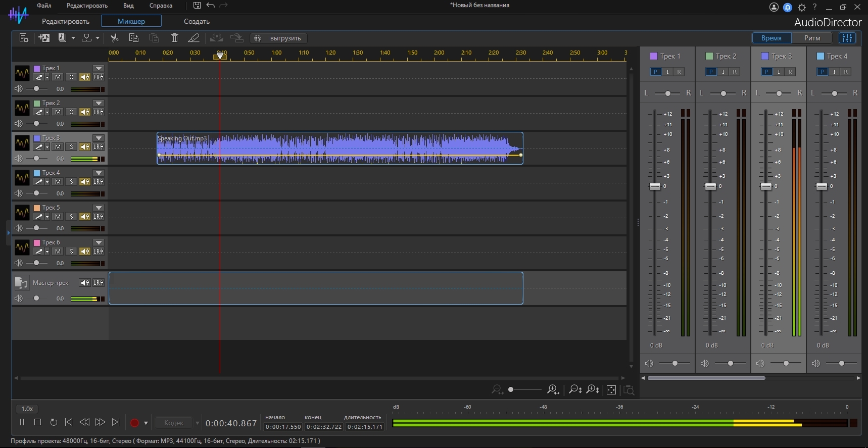Screen dimensions: 868x448
Task: Expand Трек 2 options dropdown
Action: tap(99, 103)
